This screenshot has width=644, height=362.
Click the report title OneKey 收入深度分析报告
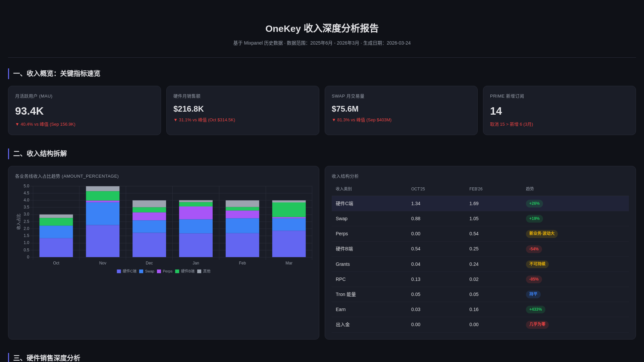[x=322, y=28]
